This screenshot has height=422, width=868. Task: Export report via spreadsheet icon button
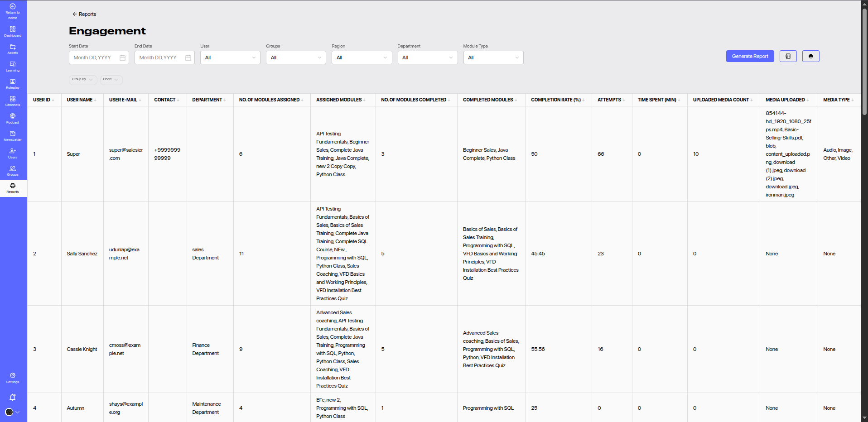click(788, 56)
